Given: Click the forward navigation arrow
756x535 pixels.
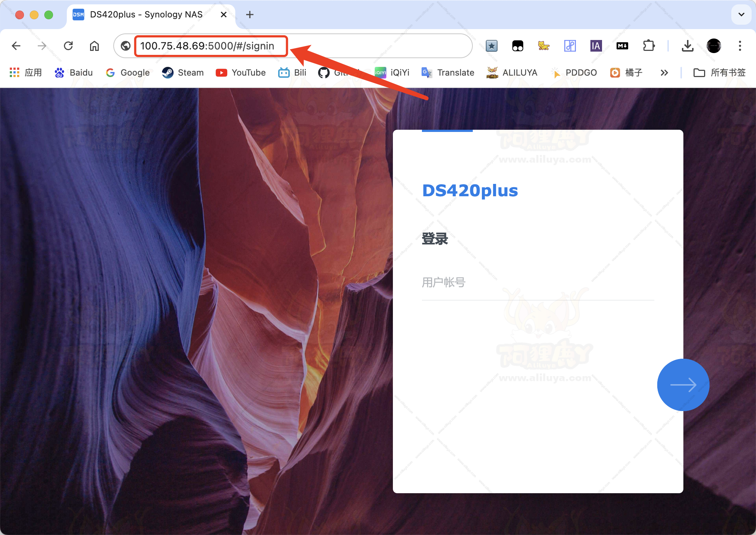Looking at the screenshot, I should coord(42,46).
